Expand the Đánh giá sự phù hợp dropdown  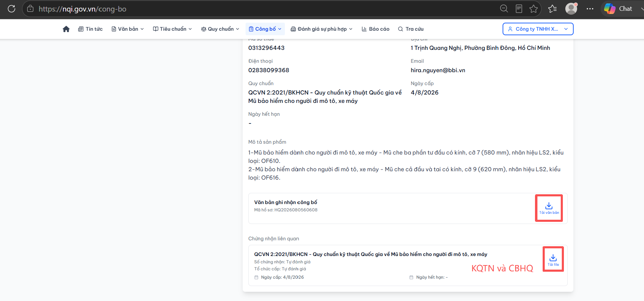coord(322,29)
